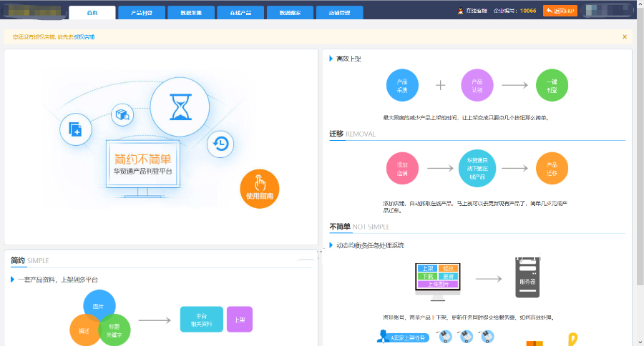Click the orange 产品迁移 circle
Image resolution: width=644 pixels, height=346 pixels.
coord(552,168)
